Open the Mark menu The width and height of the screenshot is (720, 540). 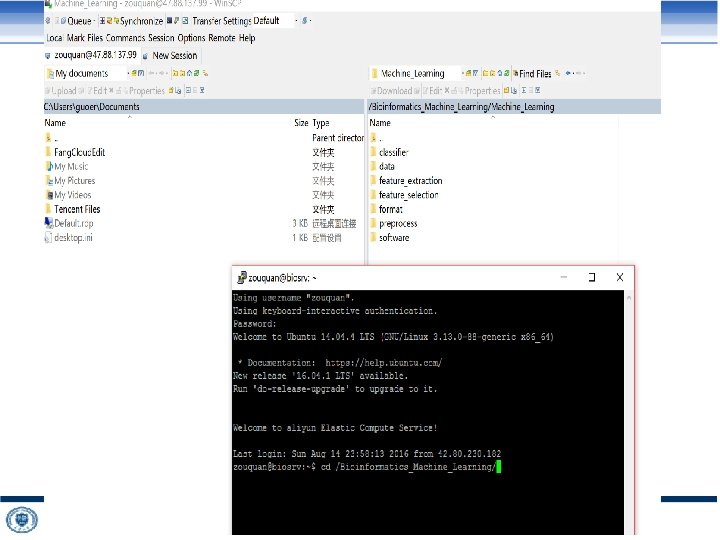pos(76,38)
